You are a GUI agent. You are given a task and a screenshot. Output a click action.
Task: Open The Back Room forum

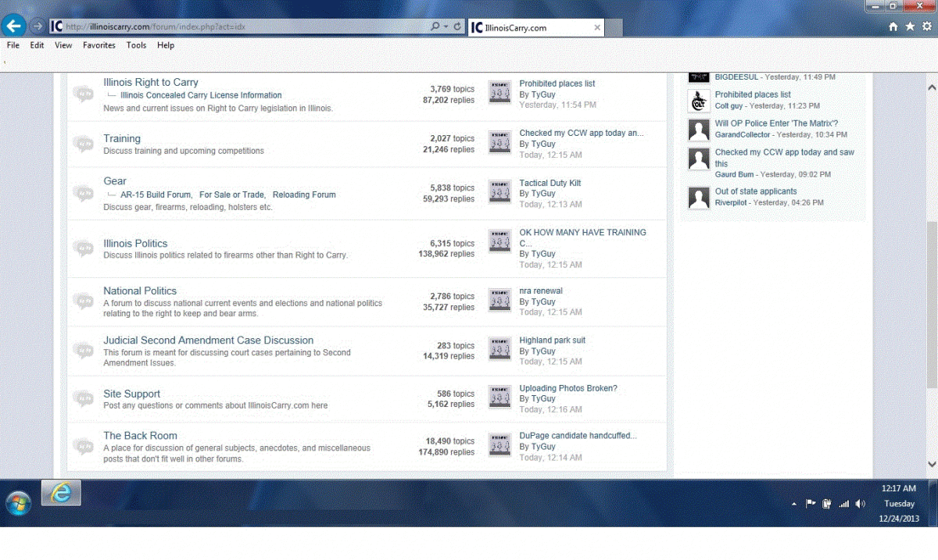coord(141,436)
